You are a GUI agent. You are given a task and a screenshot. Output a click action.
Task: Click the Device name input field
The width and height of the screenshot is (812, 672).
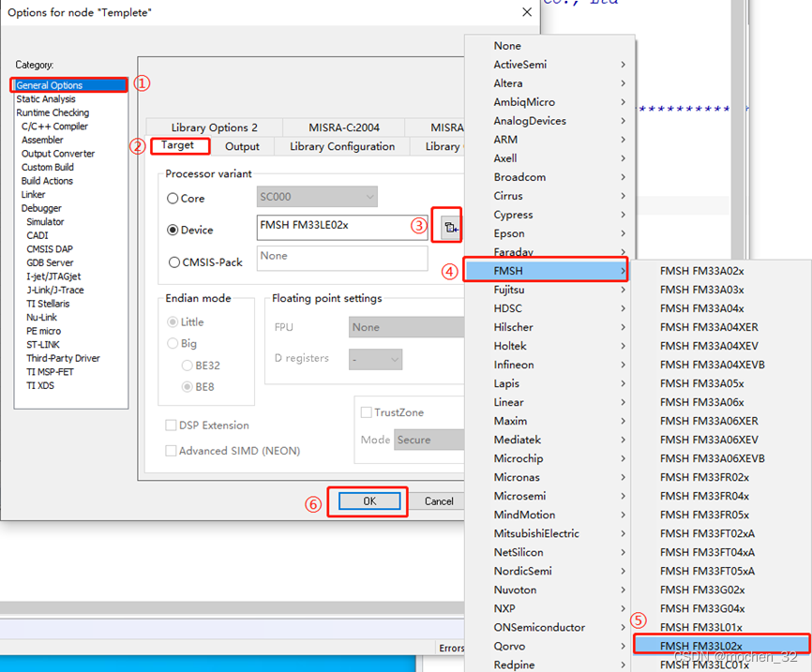[x=342, y=227]
